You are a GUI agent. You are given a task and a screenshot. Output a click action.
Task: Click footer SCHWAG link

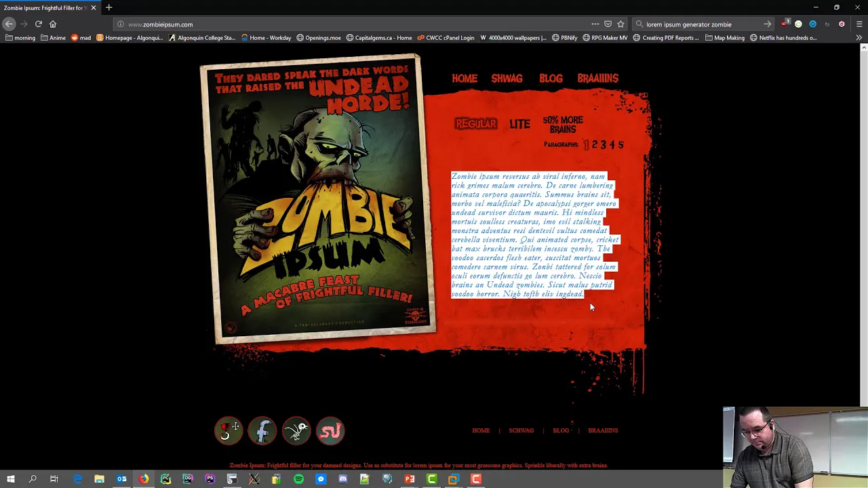pos(521,430)
